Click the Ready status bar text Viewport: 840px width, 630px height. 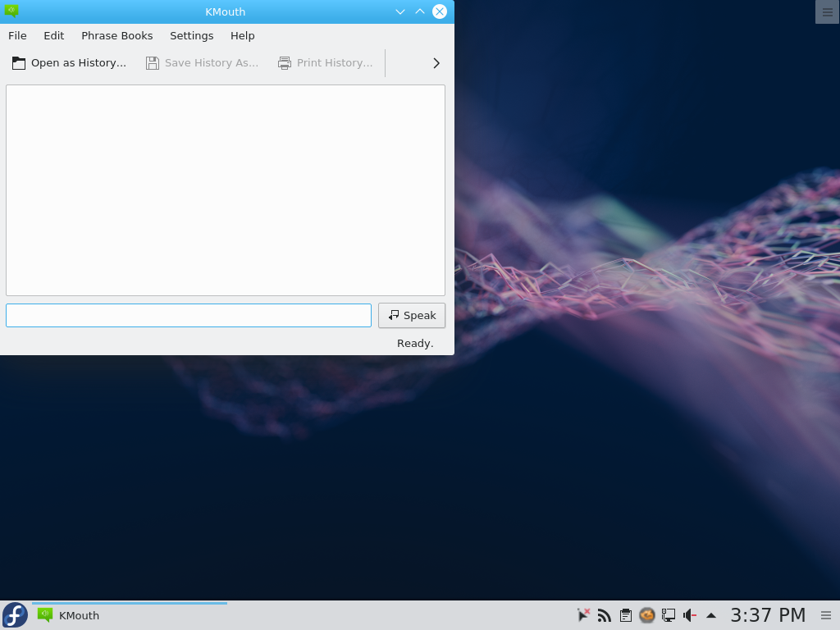[415, 344]
